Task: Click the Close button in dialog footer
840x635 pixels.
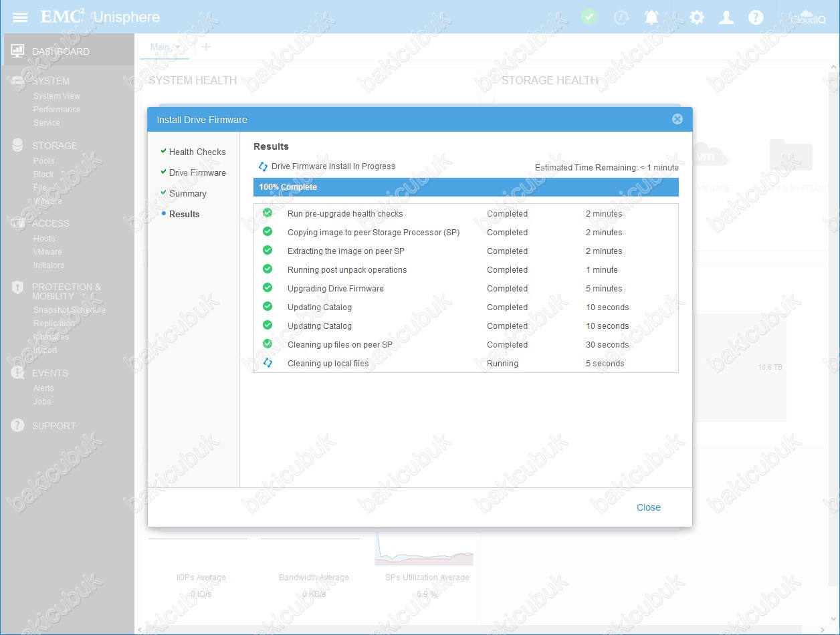Action: [x=648, y=507]
